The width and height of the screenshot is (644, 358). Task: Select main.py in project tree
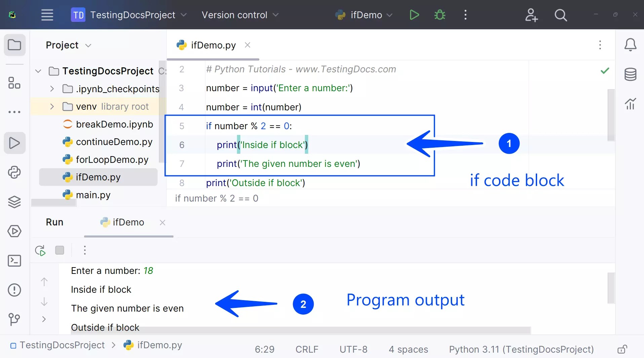tap(86, 195)
